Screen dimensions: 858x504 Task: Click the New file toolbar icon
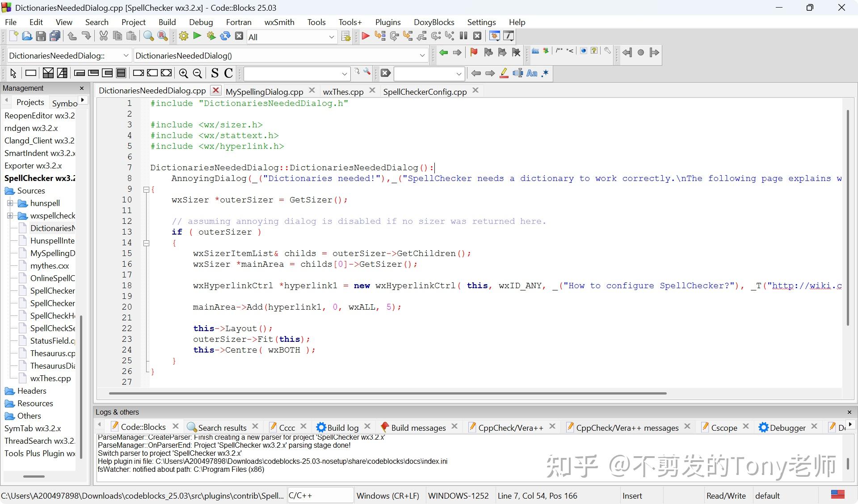click(x=13, y=36)
